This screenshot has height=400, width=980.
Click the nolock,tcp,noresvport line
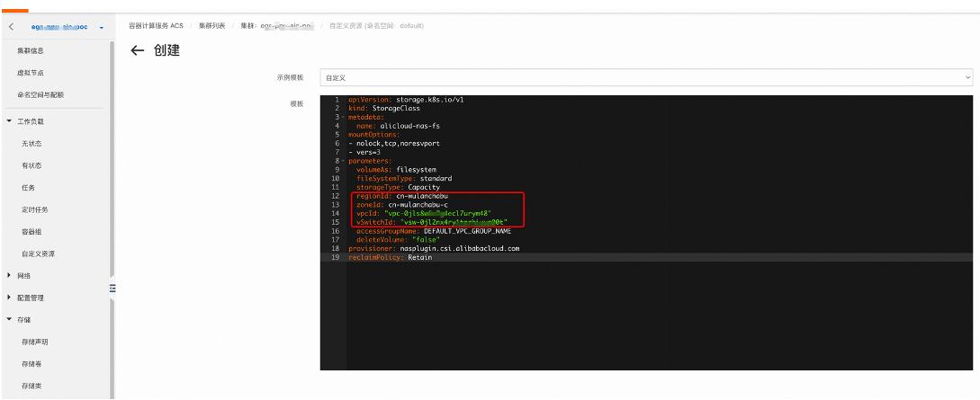(x=394, y=143)
